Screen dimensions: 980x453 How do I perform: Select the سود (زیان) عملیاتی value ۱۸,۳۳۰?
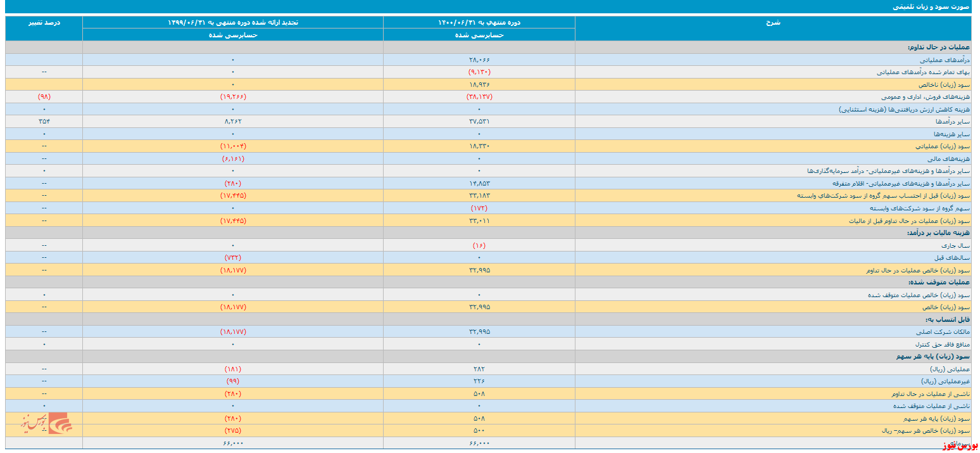[x=479, y=146]
